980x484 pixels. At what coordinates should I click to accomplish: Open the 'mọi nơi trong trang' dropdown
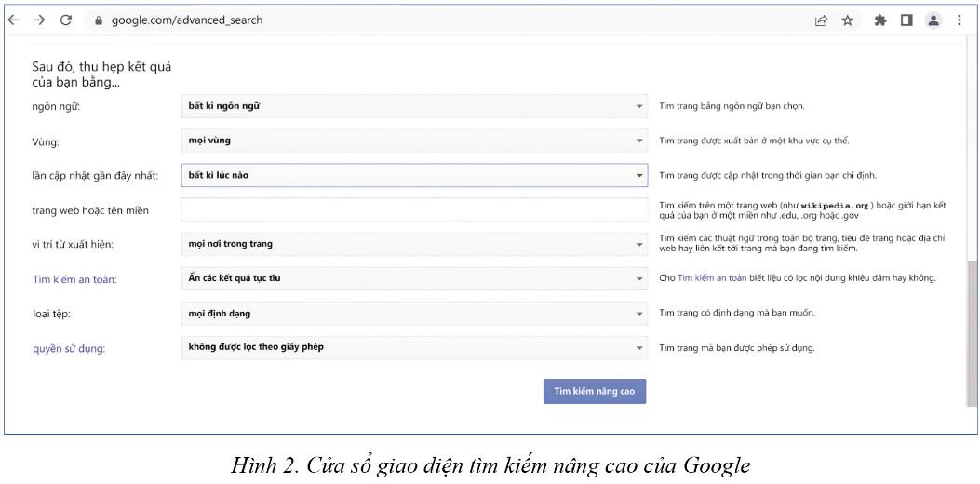pos(414,244)
